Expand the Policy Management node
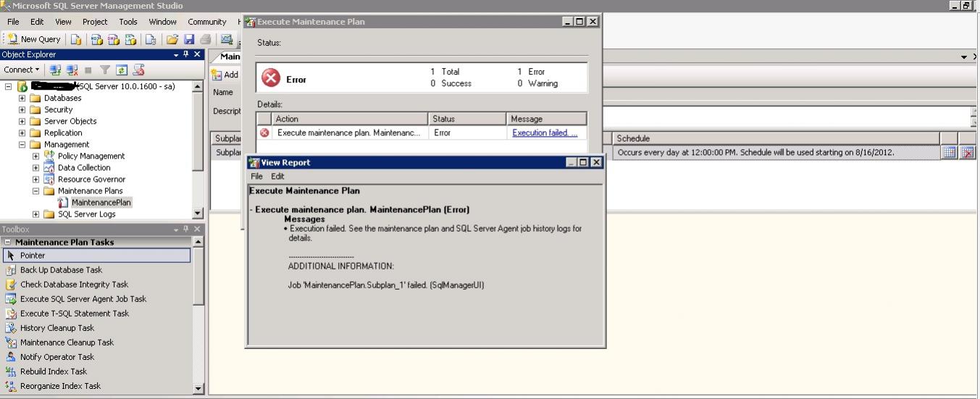 click(x=36, y=156)
